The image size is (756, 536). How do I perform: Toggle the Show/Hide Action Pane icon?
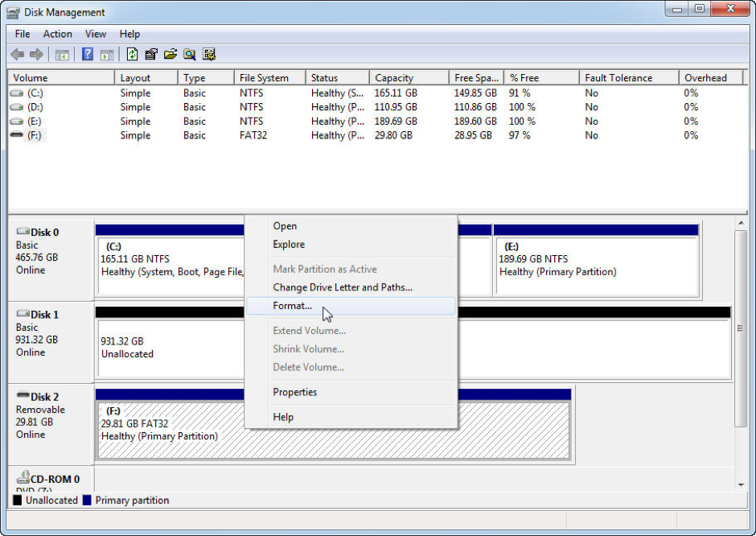[x=106, y=55]
